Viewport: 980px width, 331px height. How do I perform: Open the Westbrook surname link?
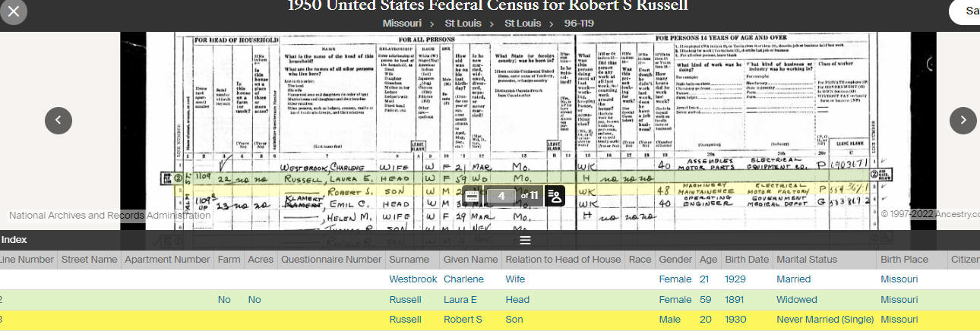(x=413, y=279)
